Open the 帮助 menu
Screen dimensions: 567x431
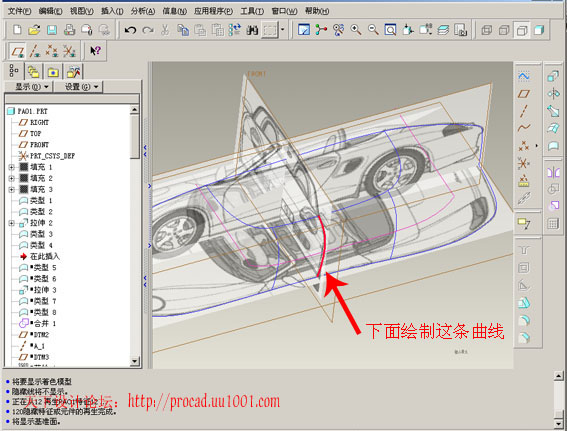point(317,11)
